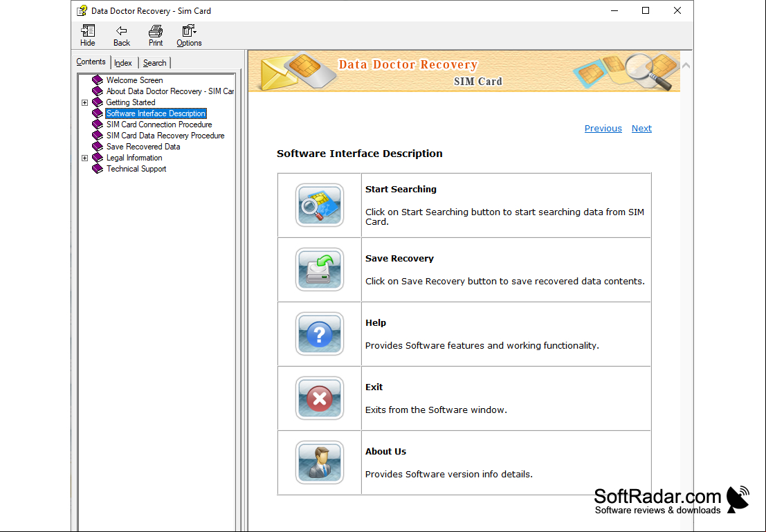Viewport: 766px width, 532px height.
Task: Minimize the help window
Action: [x=614, y=11]
